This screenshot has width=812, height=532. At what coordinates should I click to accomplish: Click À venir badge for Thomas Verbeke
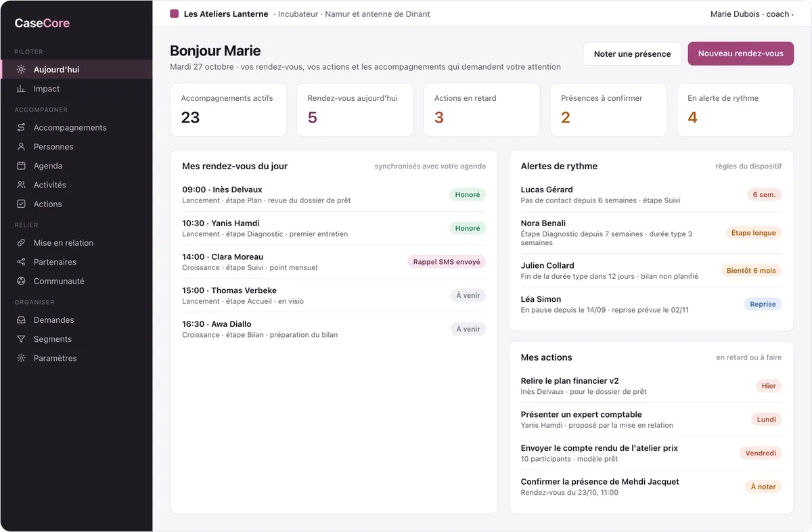(468, 295)
